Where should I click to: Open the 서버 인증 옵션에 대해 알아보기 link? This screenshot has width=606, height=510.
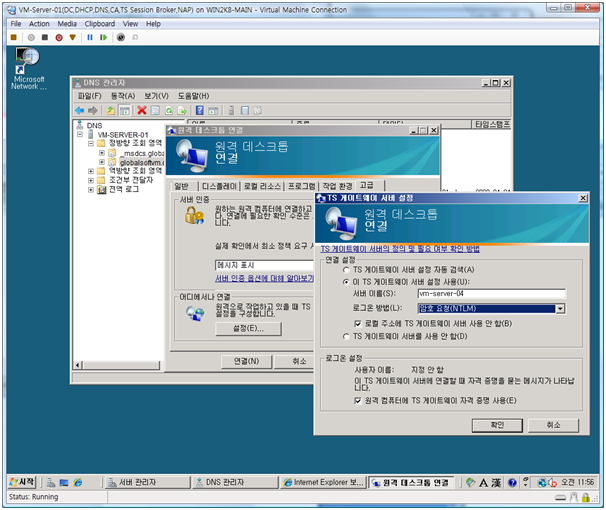[264, 278]
